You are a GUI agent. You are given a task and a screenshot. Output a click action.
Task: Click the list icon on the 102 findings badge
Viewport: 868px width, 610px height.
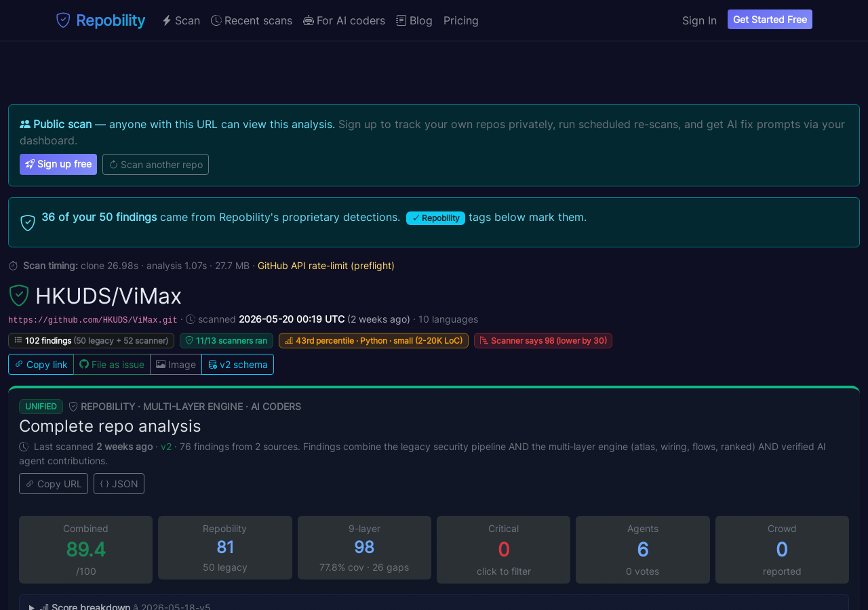(18, 340)
